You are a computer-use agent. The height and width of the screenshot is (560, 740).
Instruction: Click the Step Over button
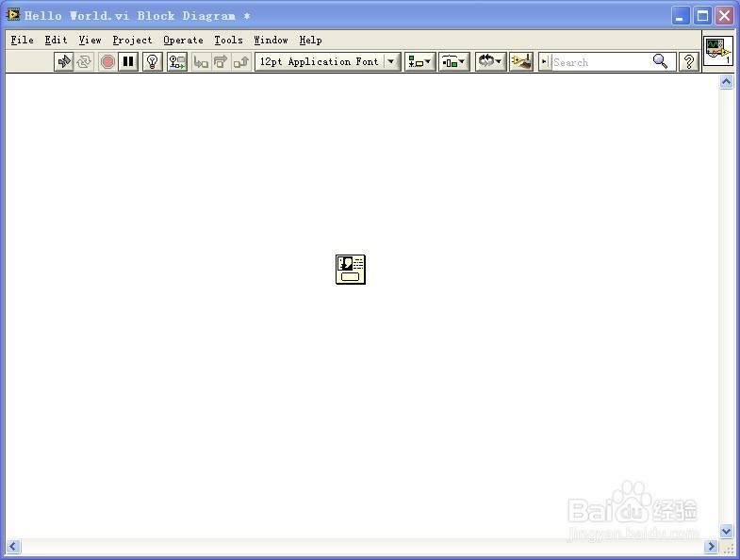click(x=221, y=62)
